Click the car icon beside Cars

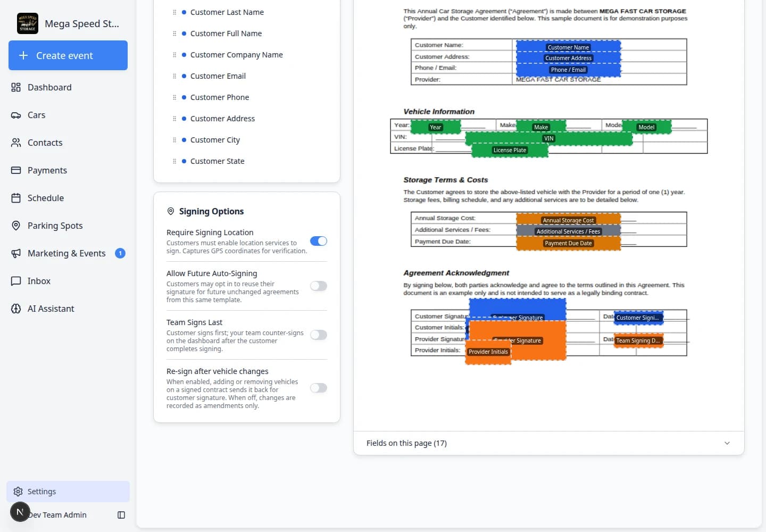[16, 115]
